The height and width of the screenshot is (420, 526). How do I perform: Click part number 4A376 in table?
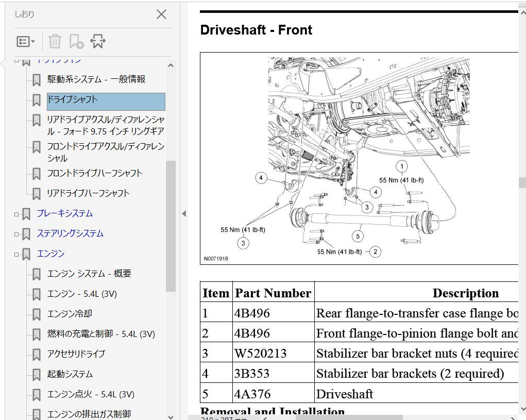[x=252, y=394]
